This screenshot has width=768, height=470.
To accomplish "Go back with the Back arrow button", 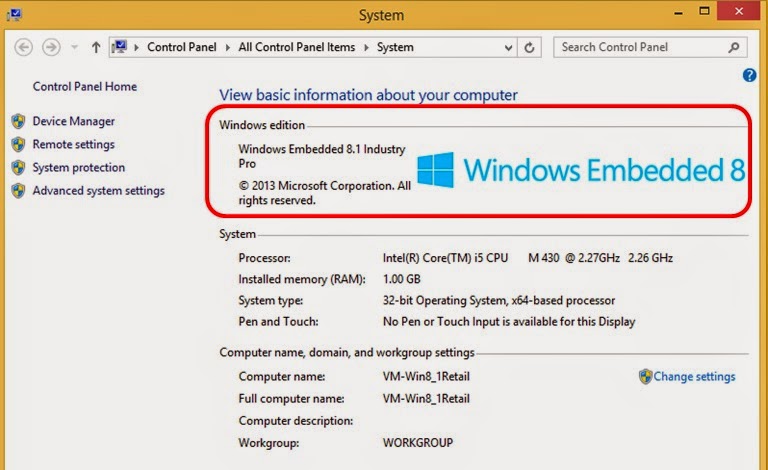I will tap(24, 47).
